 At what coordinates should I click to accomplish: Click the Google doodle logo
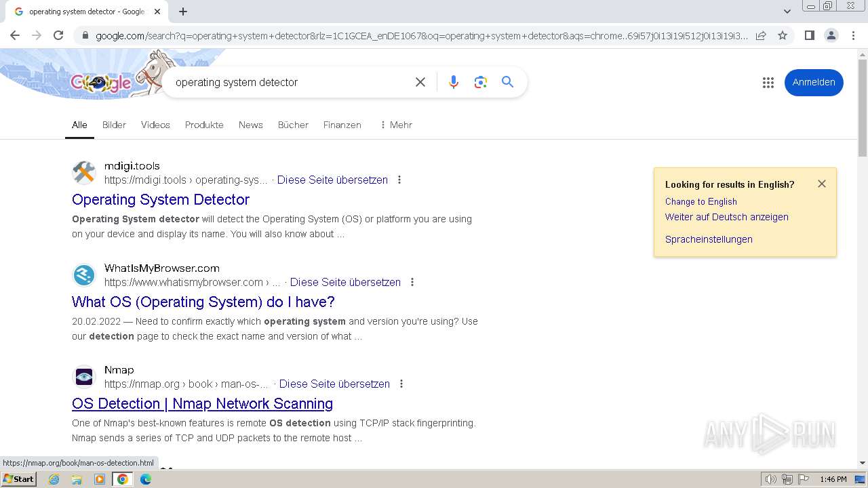click(102, 83)
